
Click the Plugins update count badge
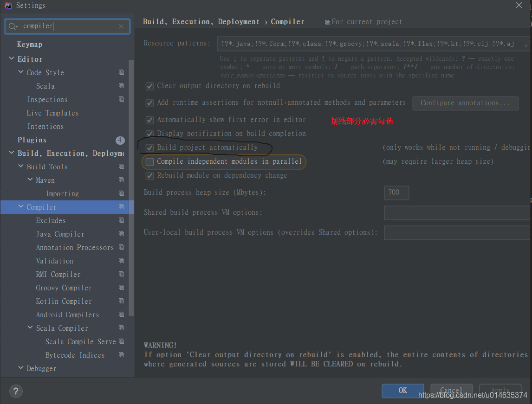point(120,140)
